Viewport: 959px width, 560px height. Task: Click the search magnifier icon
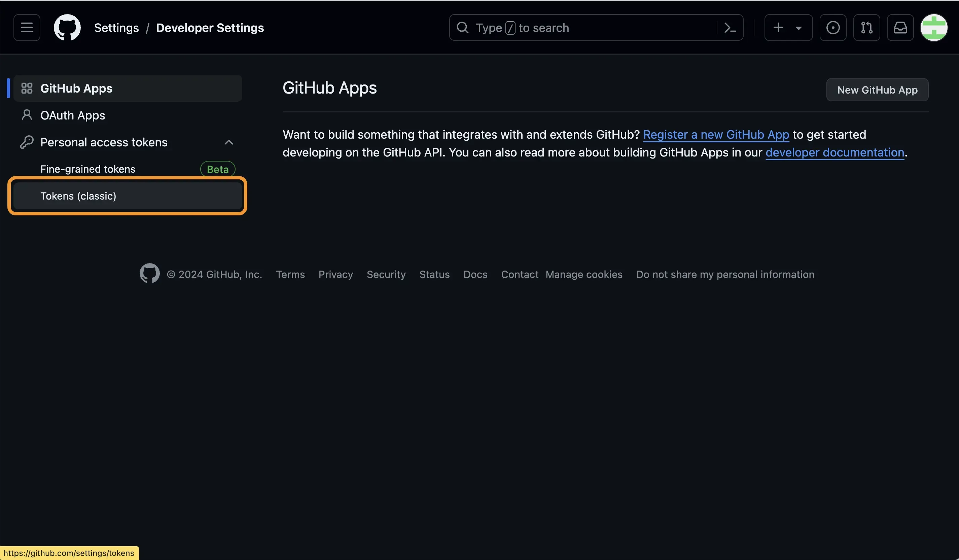(x=462, y=27)
